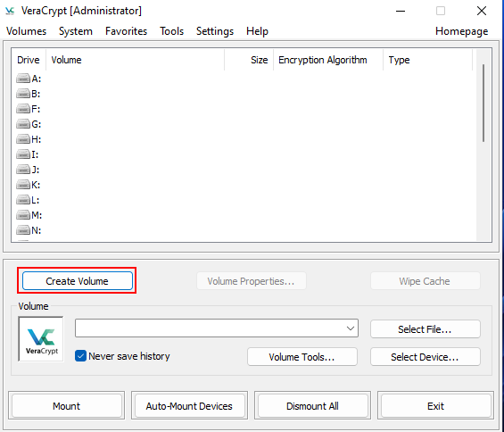
Task: Select the F: drive icon
Action: [x=23, y=109]
